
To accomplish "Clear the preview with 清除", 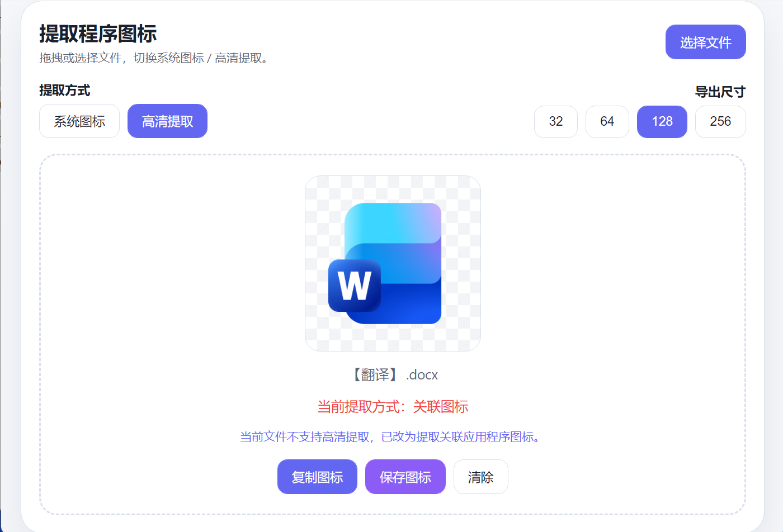I will (x=481, y=477).
